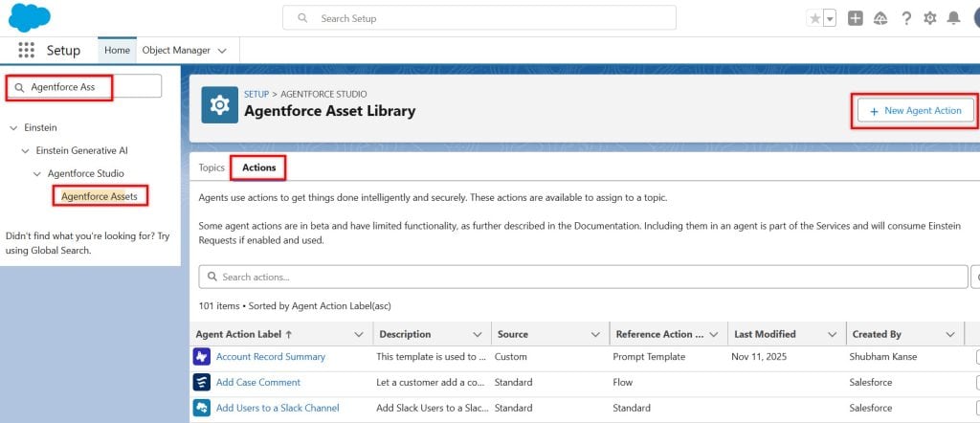Collapse the Einstein tree node
The height and width of the screenshot is (423, 980).
coord(13,128)
